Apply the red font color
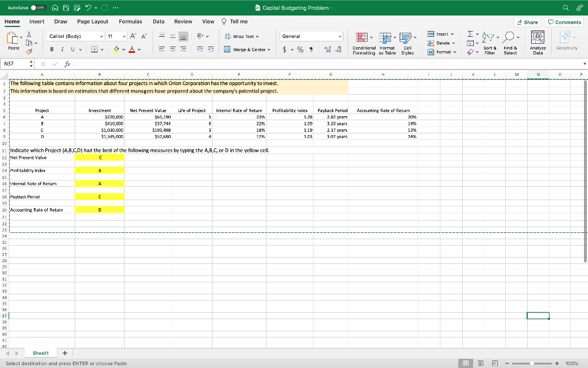Viewport: 588px width, 368px height. pyautogui.click(x=131, y=49)
